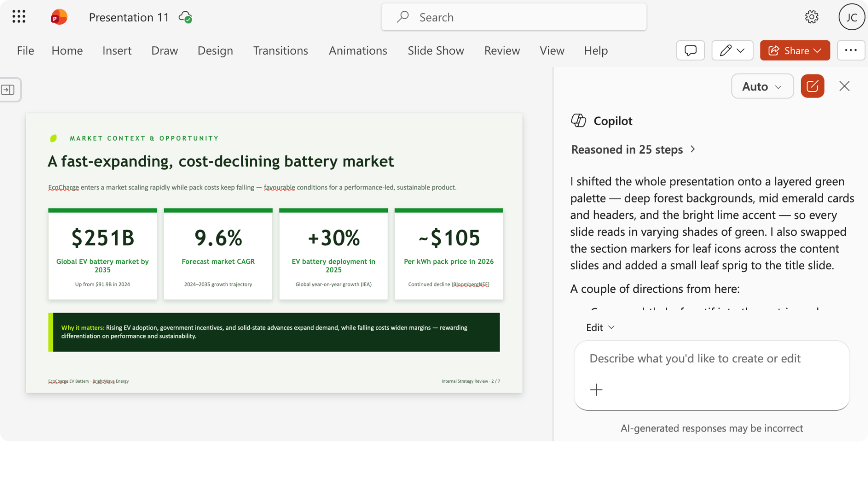
Task: Switch to the Transitions tab
Action: coord(280,51)
